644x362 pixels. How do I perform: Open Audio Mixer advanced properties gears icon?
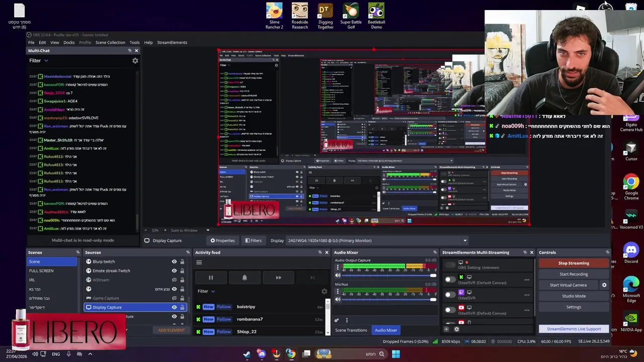[337, 320]
